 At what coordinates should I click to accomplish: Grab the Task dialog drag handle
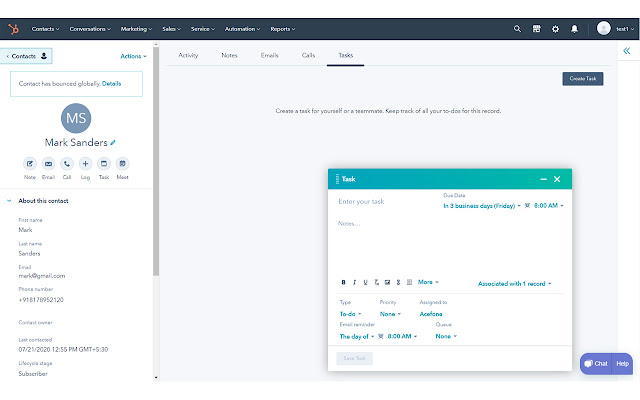337,179
